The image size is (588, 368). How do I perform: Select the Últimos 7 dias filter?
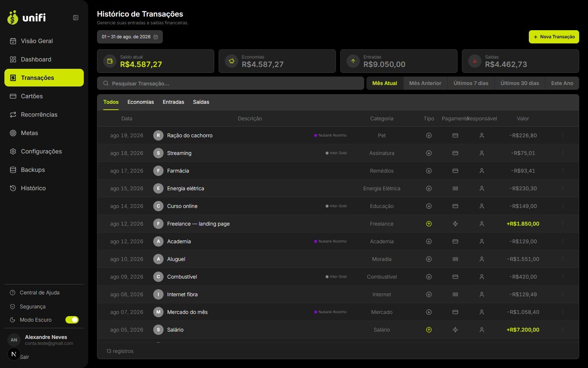click(471, 83)
